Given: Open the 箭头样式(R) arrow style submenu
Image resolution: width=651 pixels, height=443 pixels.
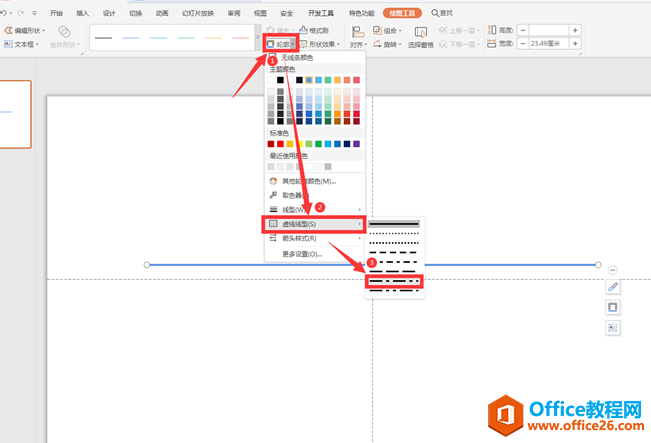Looking at the screenshot, I should point(315,238).
